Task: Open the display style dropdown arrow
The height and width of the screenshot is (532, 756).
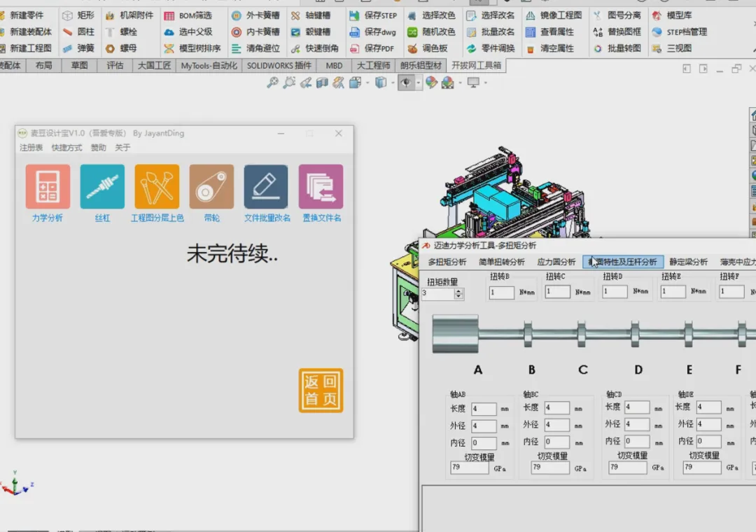Action: (x=393, y=83)
